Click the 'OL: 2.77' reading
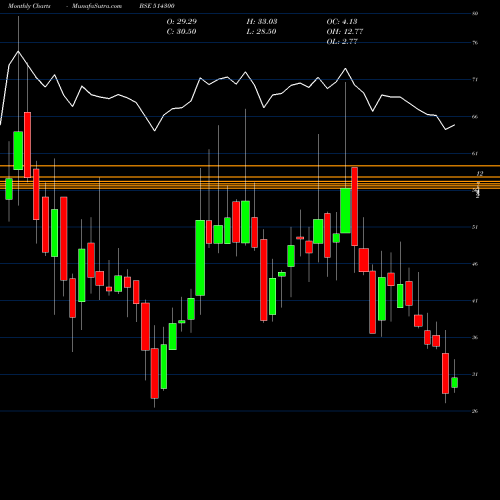 (342, 41)
